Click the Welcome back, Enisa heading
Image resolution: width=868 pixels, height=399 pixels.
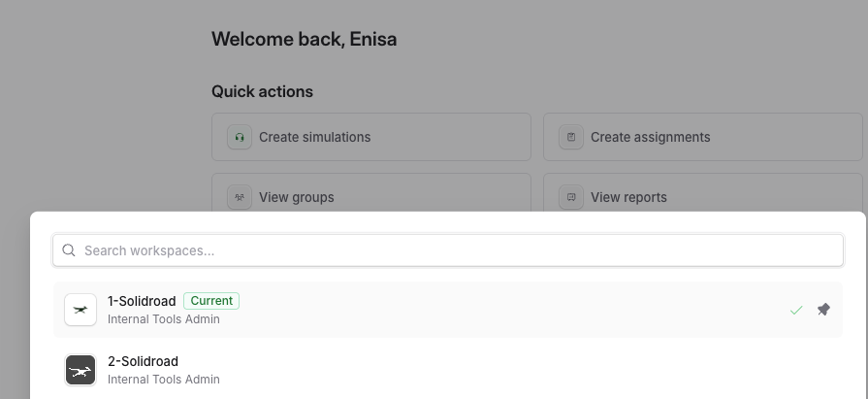click(x=304, y=40)
